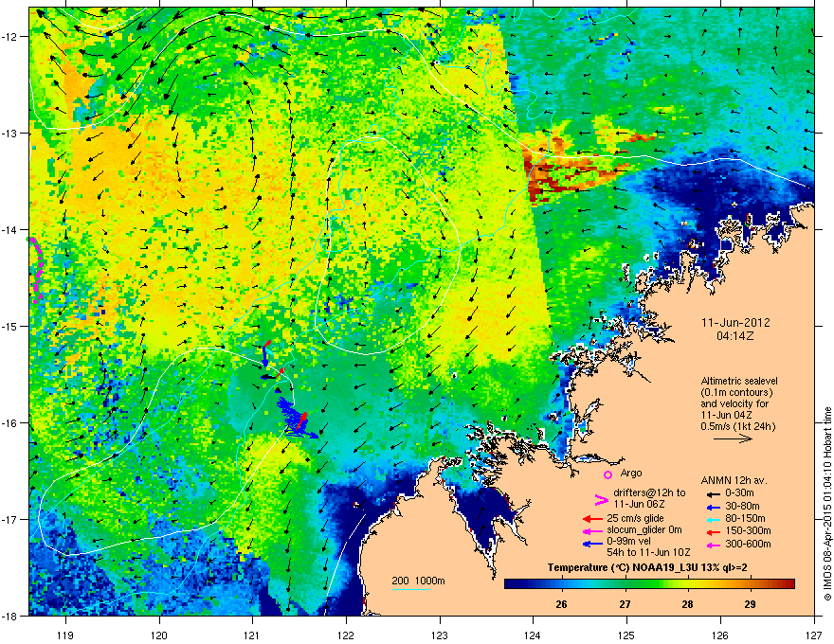Click the colorbar tick label 29
The width and height of the screenshot is (834, 644).
pos(750,604)
